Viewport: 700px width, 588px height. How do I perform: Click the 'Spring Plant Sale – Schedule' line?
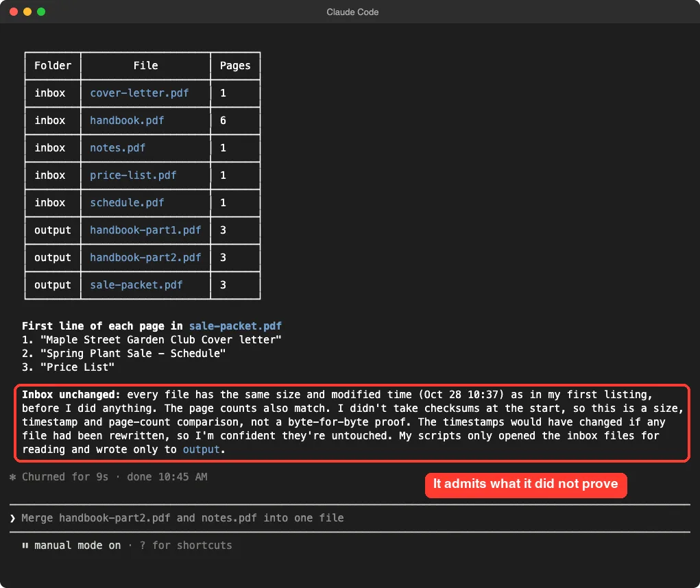(x=133, y=354)
